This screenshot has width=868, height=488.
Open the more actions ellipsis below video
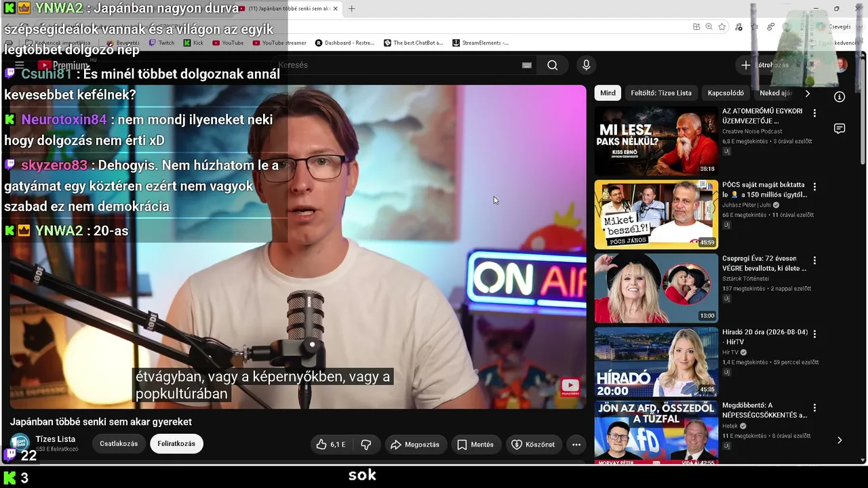pyautogui.click(x=576, y=445)
